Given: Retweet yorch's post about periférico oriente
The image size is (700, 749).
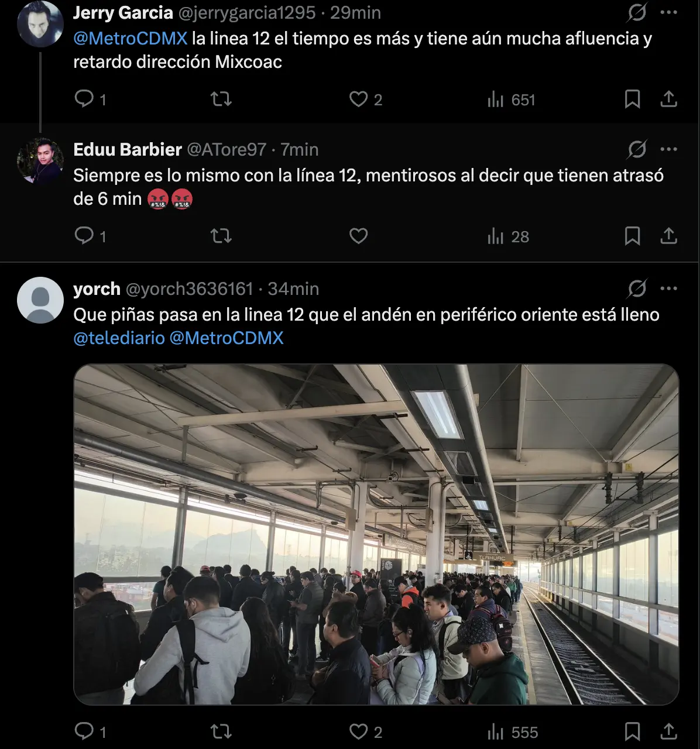Looking at the screenshot, I should (x=221, y=731).
